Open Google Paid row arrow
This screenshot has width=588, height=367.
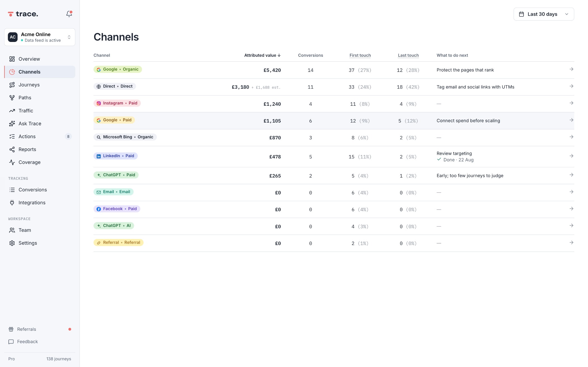571,120
